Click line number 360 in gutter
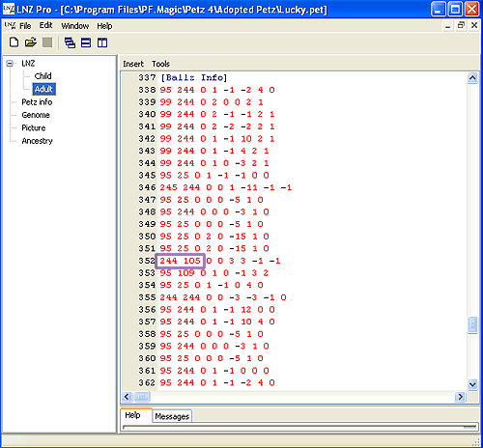This screenshot has height=448, width=483. click(147, 358)
